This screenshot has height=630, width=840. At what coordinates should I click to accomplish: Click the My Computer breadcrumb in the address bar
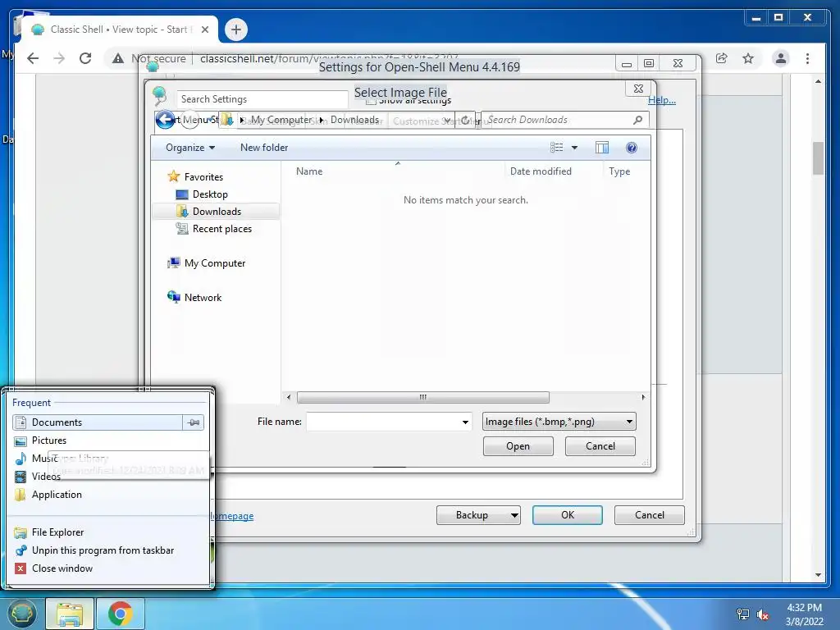pyautogui.click(x=281, y=120)
